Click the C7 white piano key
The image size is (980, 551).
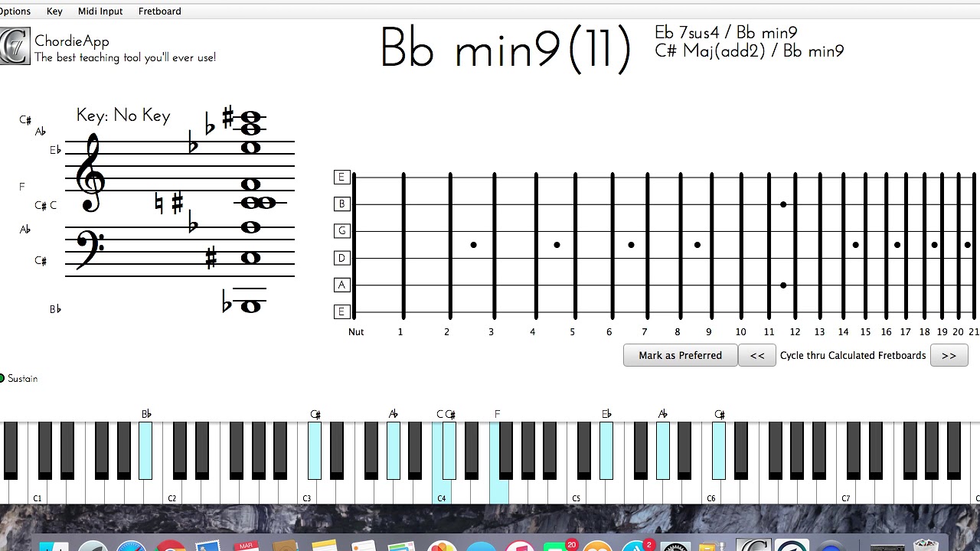click(845, 491)
